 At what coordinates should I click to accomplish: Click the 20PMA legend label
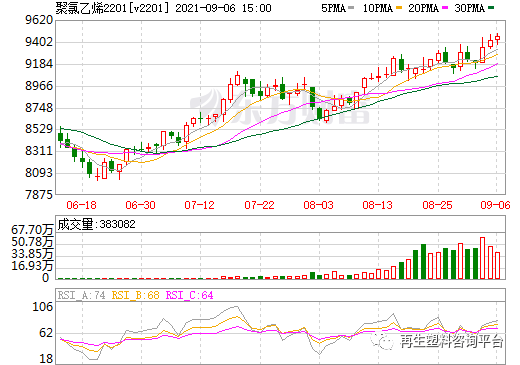[x=423, y=8]
